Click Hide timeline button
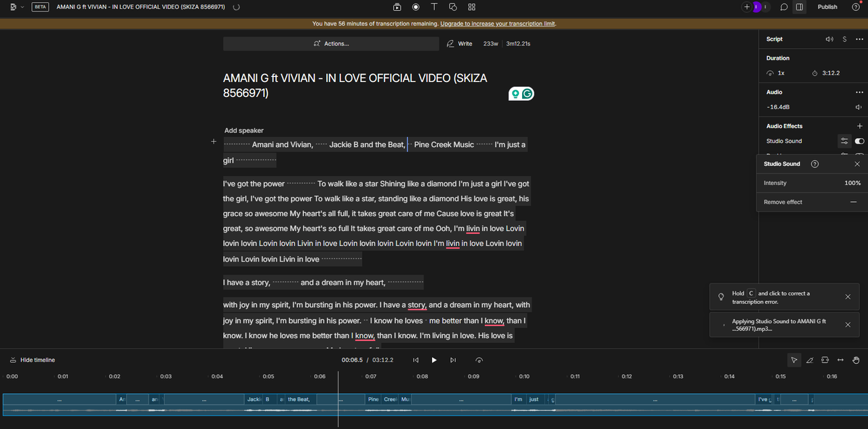Image resolution: width=868 pixels, height=429 pixels. tap(33, 360)
